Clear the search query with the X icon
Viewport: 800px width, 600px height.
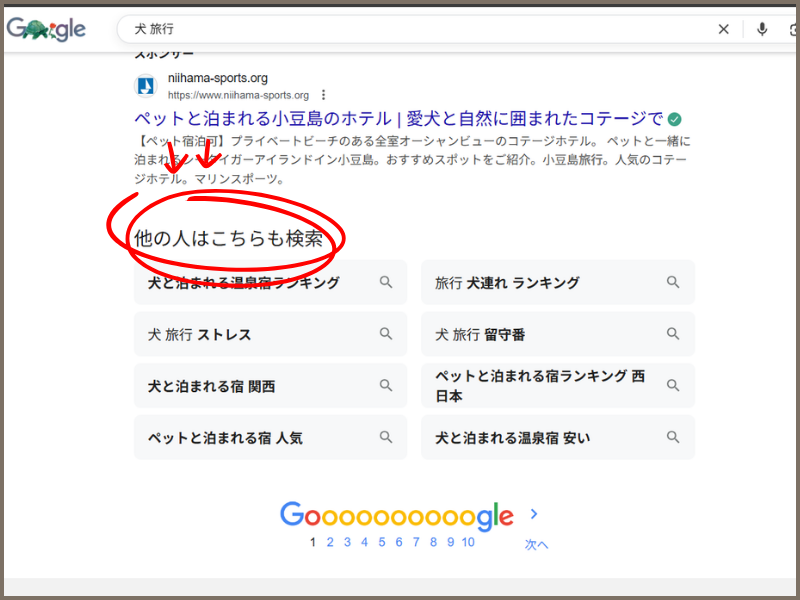pyautogui.click(x=724, y=29)
